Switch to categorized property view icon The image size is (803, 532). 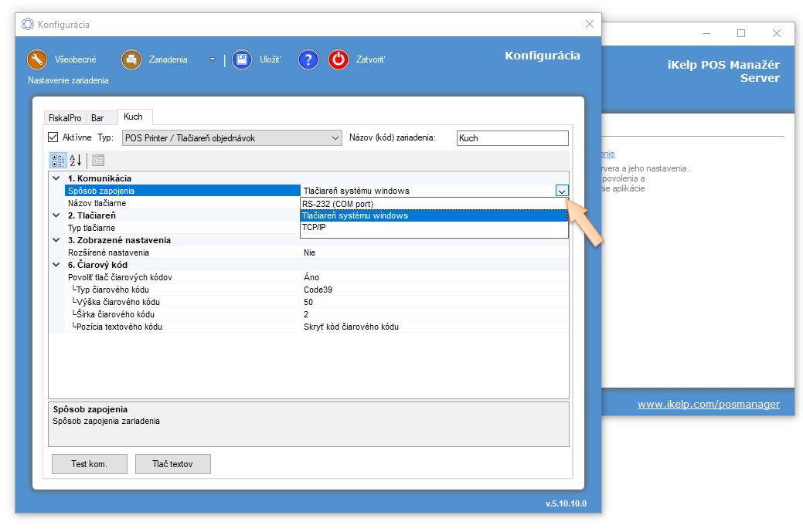pos(58,161)
